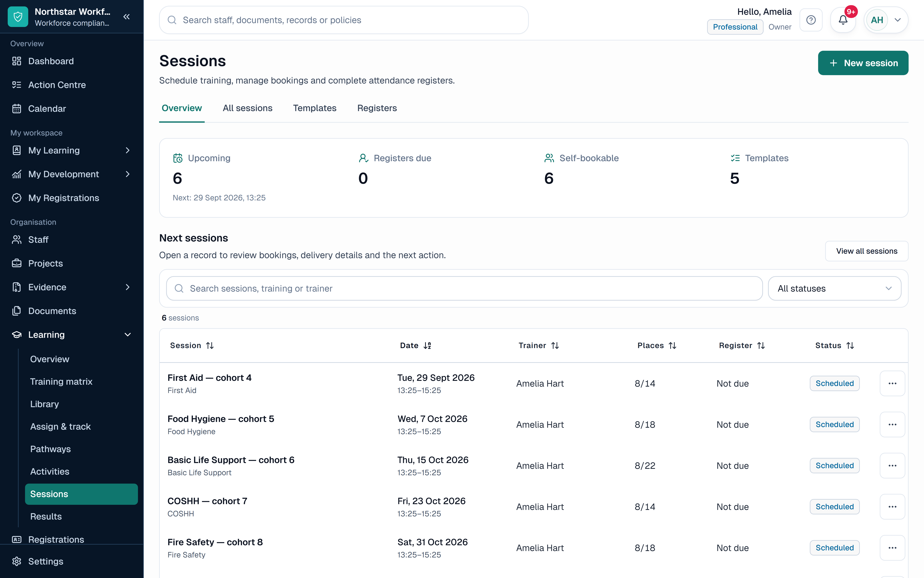Open notifications bell icon

pos(843,20)
